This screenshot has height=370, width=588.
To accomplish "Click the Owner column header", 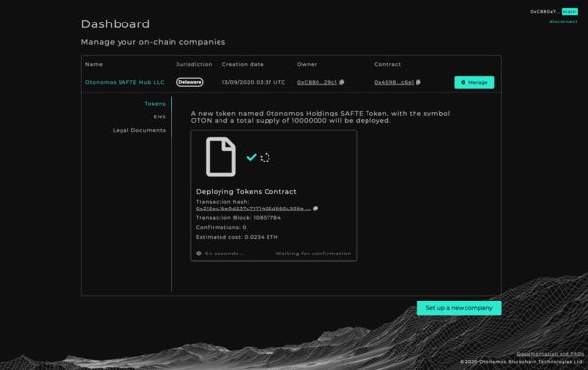I will (307, 64).
